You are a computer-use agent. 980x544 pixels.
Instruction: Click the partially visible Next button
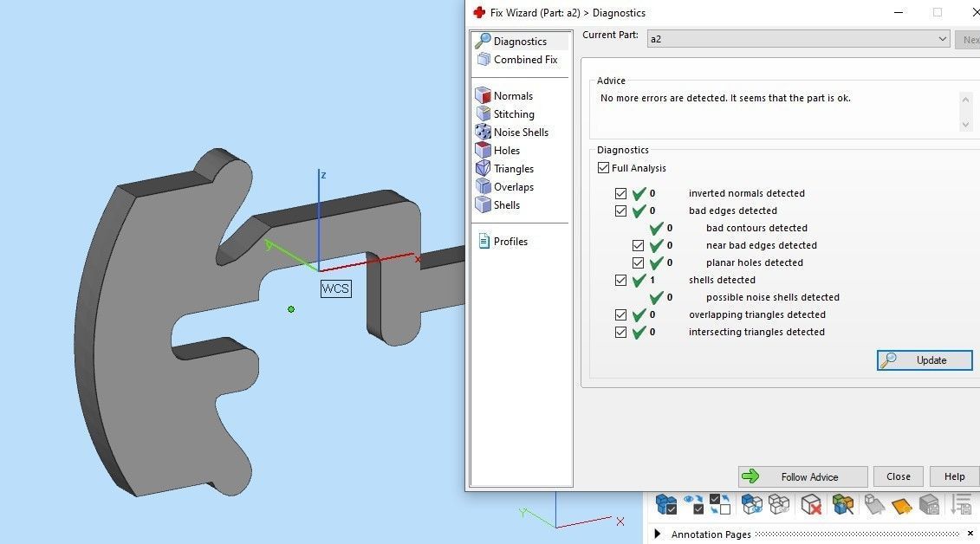coord(968,39)
